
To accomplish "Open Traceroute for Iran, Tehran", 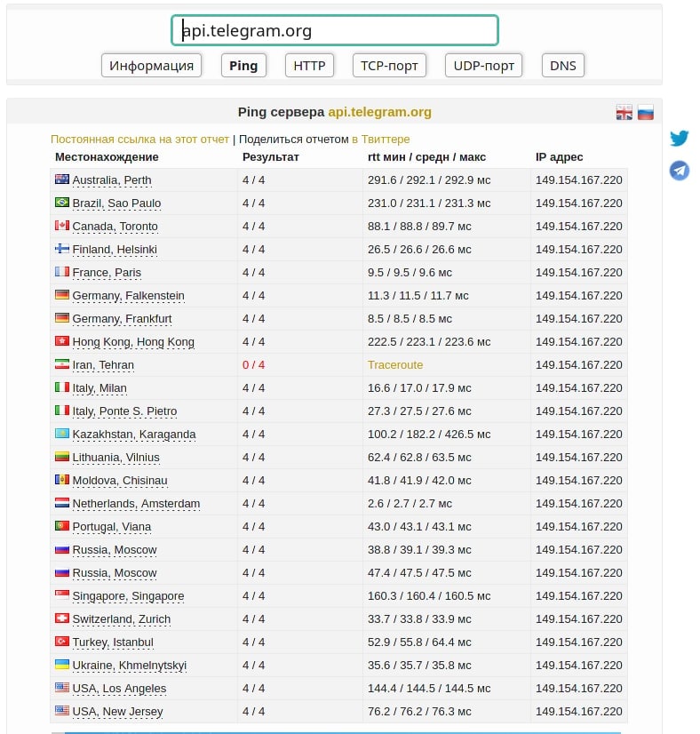I will (x=395, y=364).
